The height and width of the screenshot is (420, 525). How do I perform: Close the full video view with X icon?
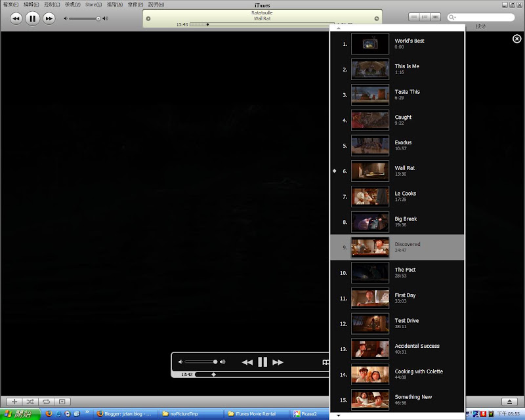[516, 39]
